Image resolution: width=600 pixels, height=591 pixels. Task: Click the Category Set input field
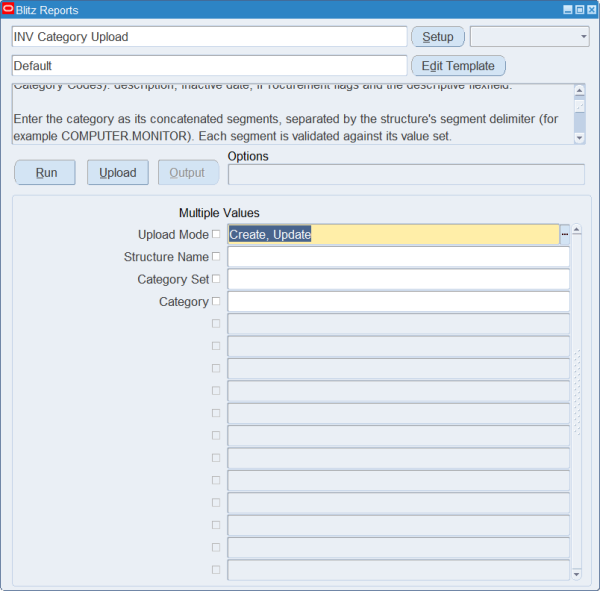[x=398, y=279]
